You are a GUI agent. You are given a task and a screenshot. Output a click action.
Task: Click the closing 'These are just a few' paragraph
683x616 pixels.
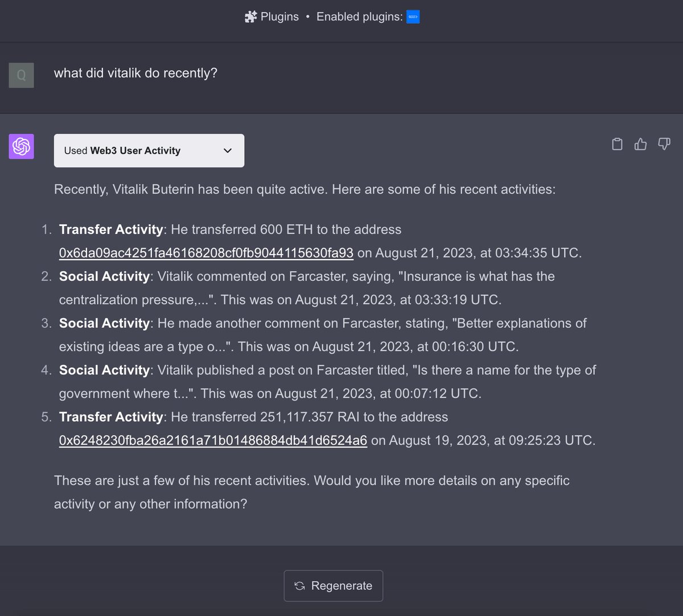point(312,492)
